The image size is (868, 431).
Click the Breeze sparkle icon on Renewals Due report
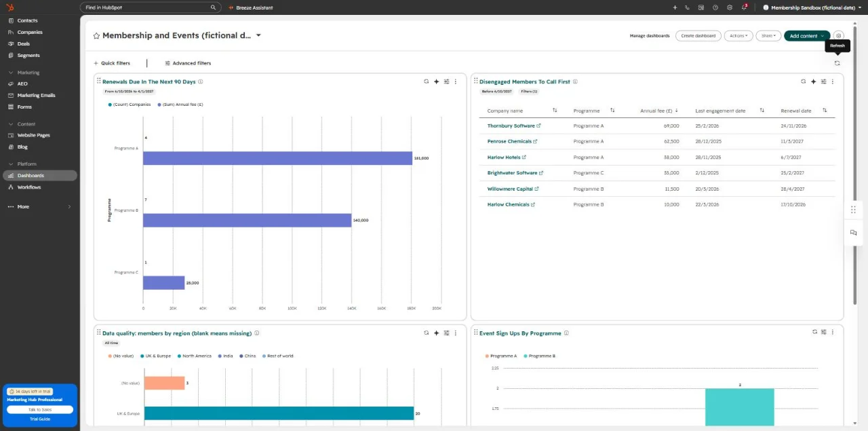point(437,81)
